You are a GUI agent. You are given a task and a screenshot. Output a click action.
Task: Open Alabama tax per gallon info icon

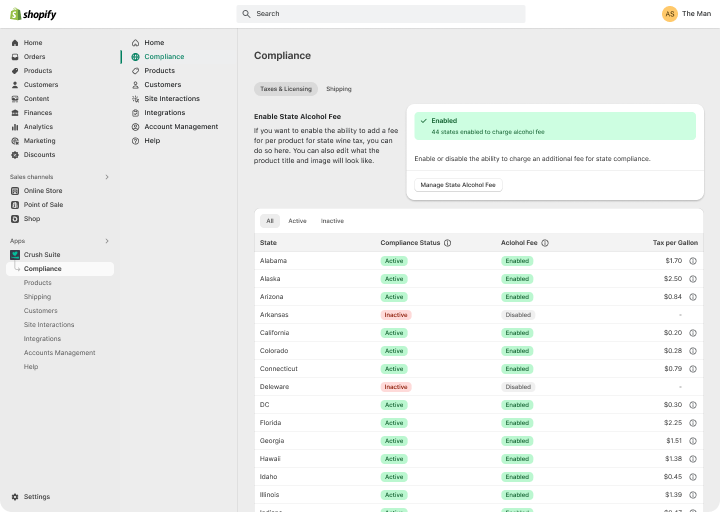693,261
